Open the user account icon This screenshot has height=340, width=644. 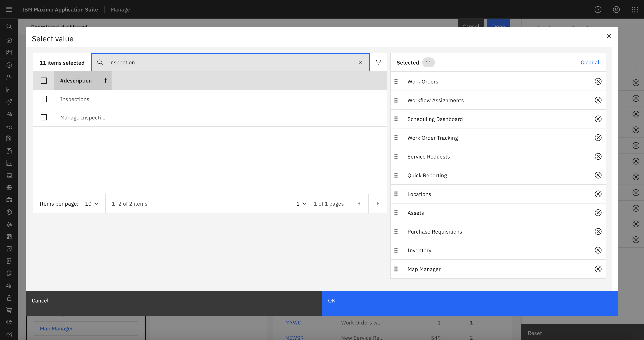(616, 10)
